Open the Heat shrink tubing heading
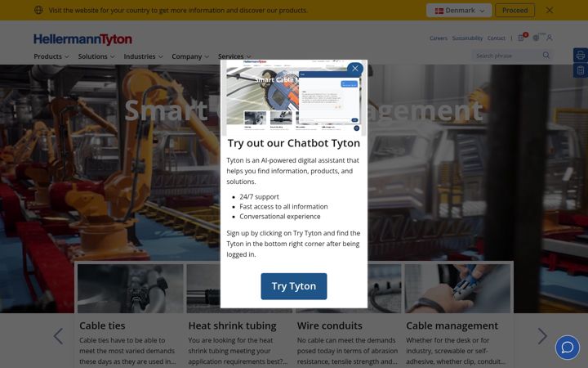The height and width of the screenshot is (368, 588). click(232, 325)
